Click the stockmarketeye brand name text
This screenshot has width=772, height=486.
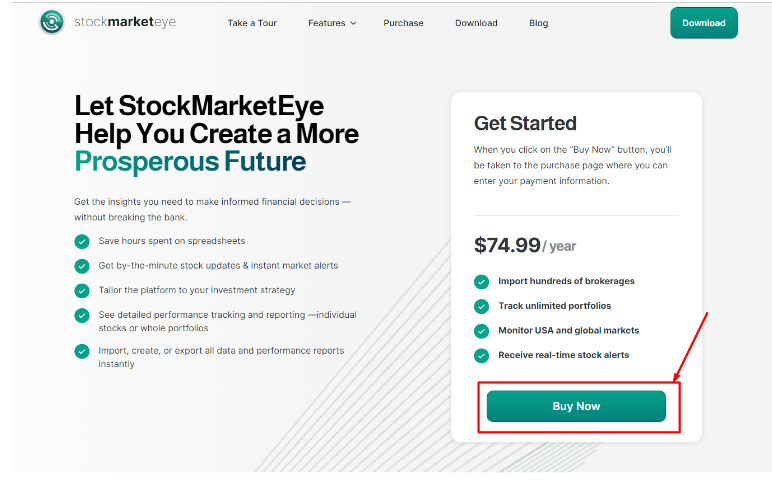pos(125,22)
